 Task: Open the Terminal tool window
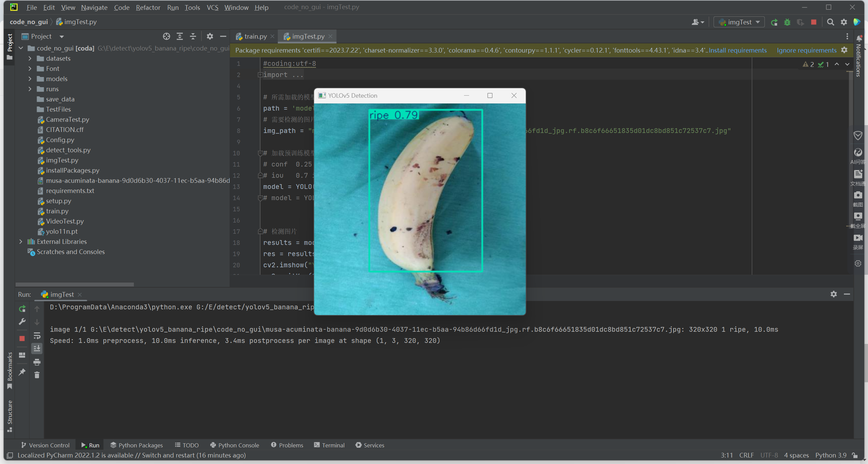(329, 445)
